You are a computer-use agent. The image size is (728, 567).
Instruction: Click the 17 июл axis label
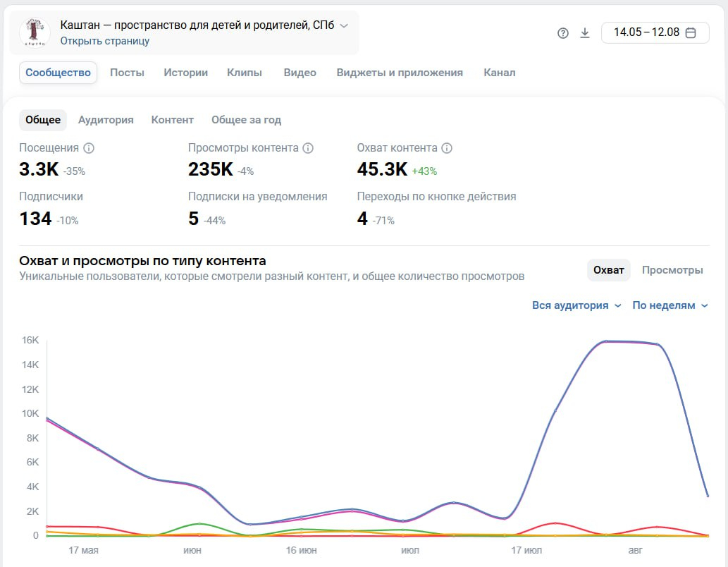click(x=526, y=550)
